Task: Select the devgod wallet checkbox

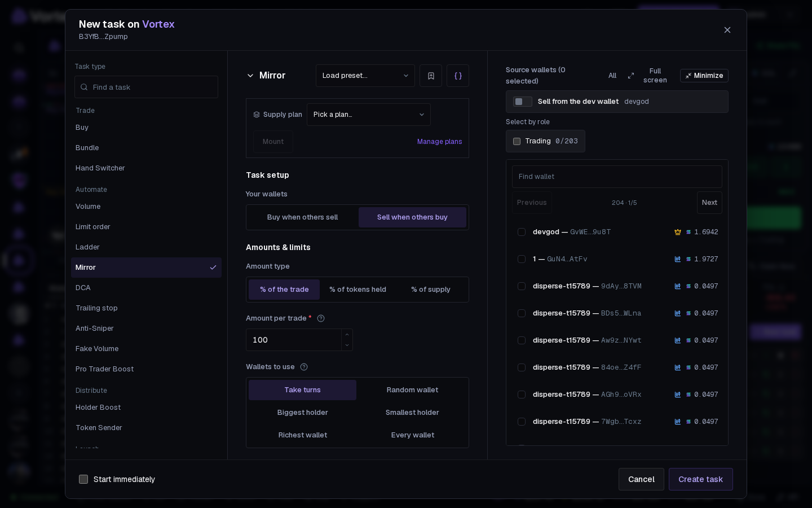Action: coord(522,232)
